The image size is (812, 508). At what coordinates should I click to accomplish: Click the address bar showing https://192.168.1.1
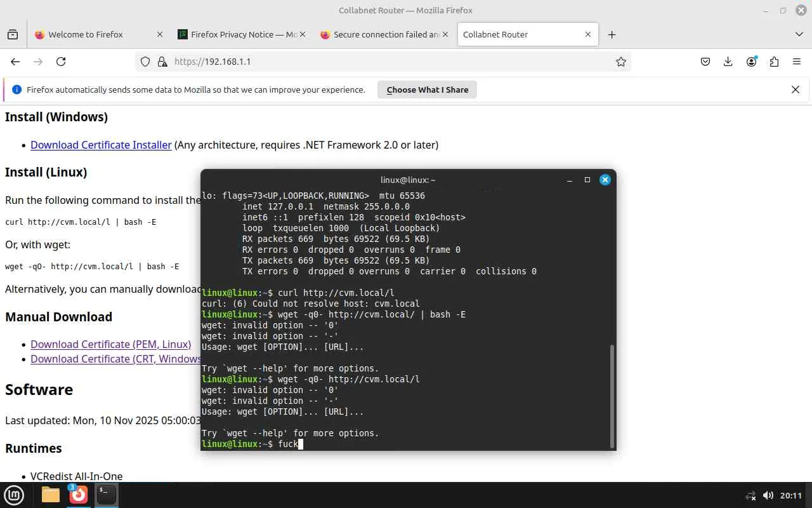[383, 62]
